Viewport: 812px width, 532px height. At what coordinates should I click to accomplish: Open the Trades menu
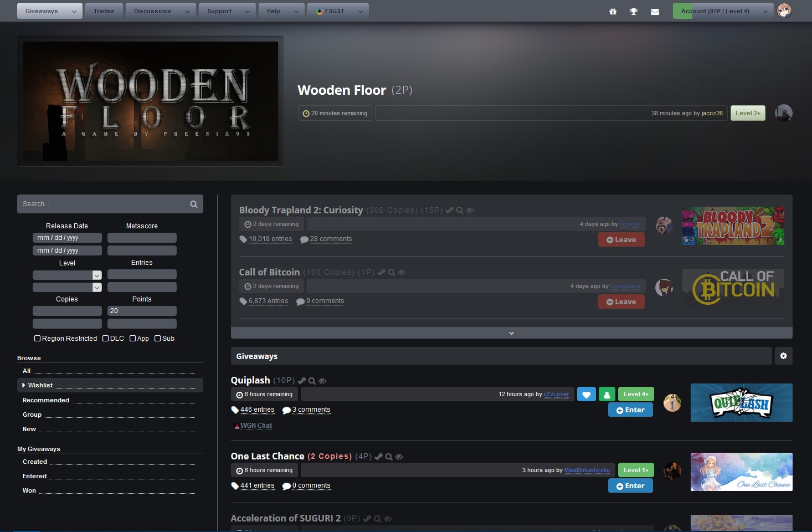104,11
